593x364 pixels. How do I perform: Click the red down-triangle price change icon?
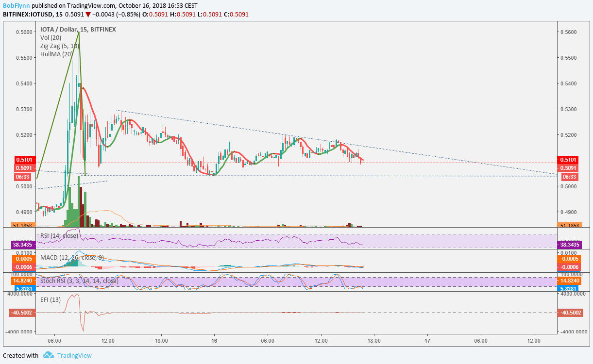click(x=88, y=15)
